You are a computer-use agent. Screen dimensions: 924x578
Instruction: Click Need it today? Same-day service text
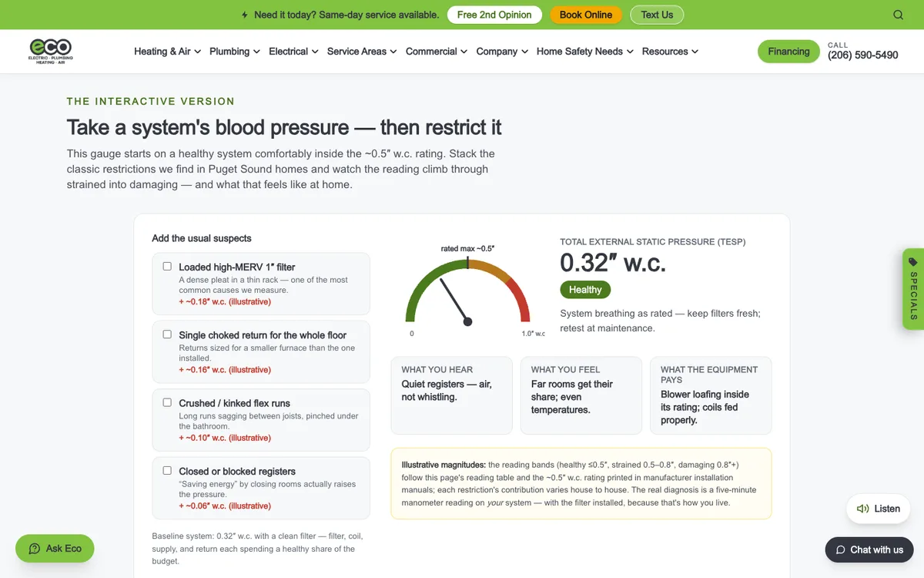(x=346, y=15)
